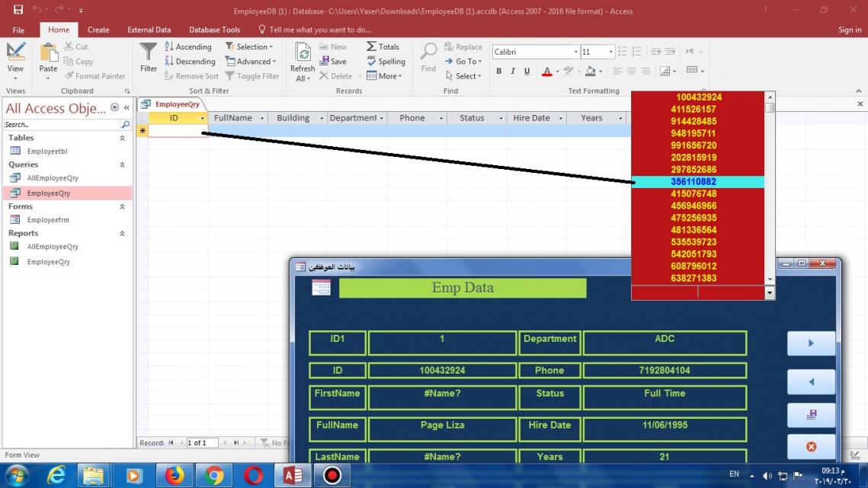Viewport: 868px width, 488px height.
Task: Switch to the Create tab
Action: (98, 30)
